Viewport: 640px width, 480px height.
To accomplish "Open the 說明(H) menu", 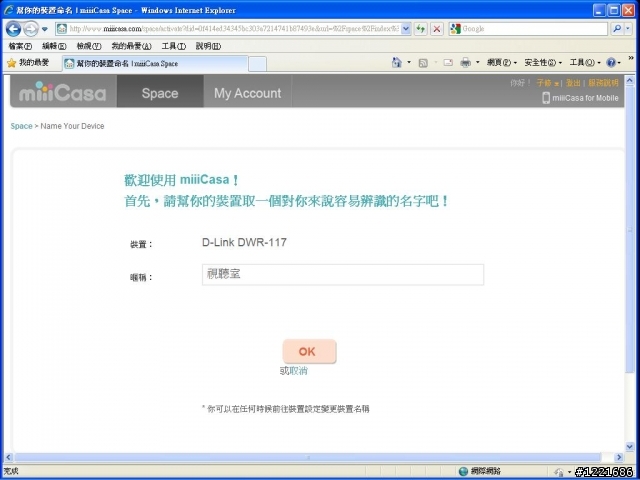I will tap(208, 46).
